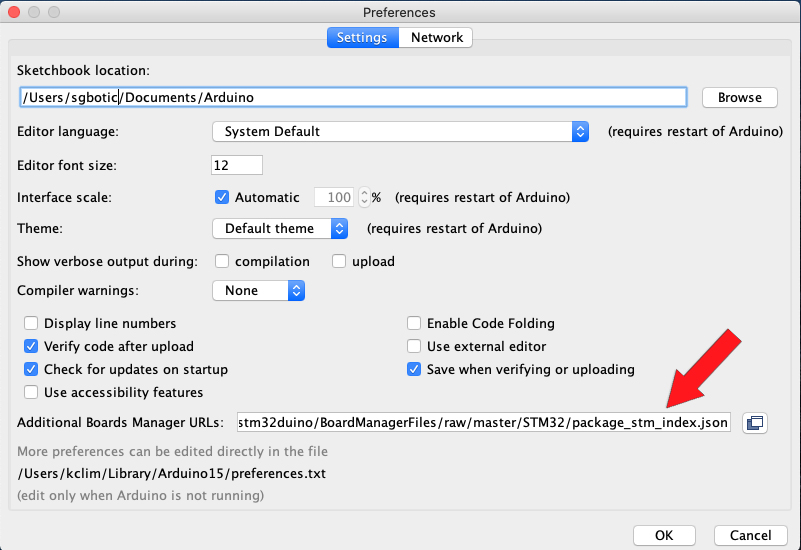801x550 pixels.
Task: Enable Display line numbers checkbox
Action: tap(31, 323)
